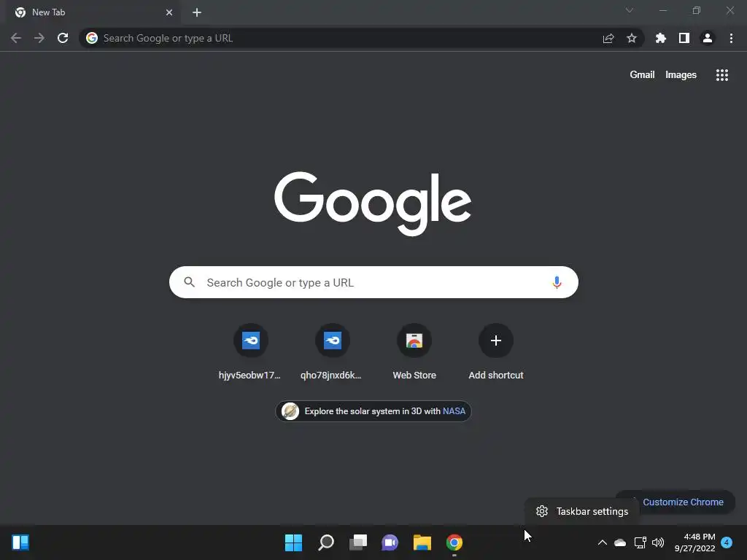Reload the page with the refresh icon
Viewport: 747px width, 560px height.
(x=63, y=38)
